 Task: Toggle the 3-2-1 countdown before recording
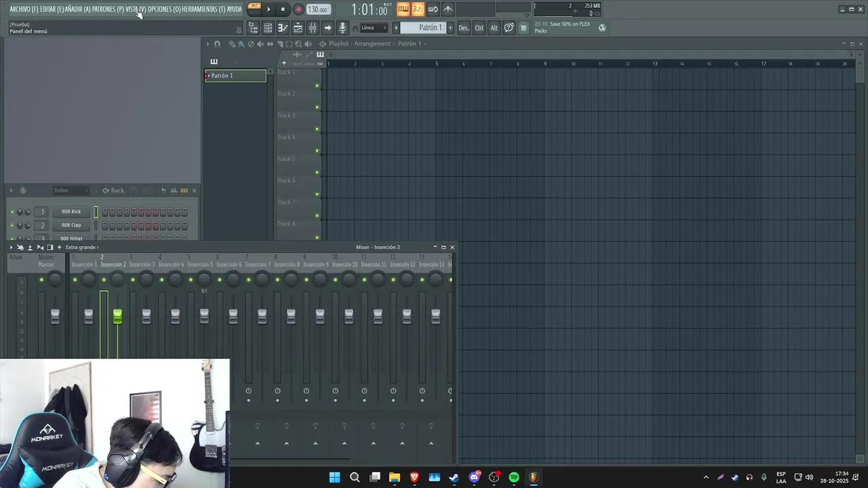(x=418, y=9)
